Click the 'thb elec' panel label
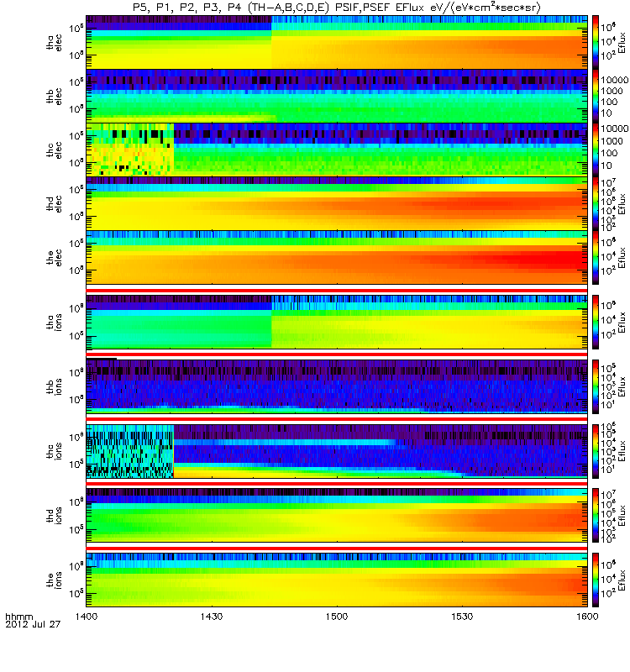This screenshot has height=672, width=630. coord(55,96)
